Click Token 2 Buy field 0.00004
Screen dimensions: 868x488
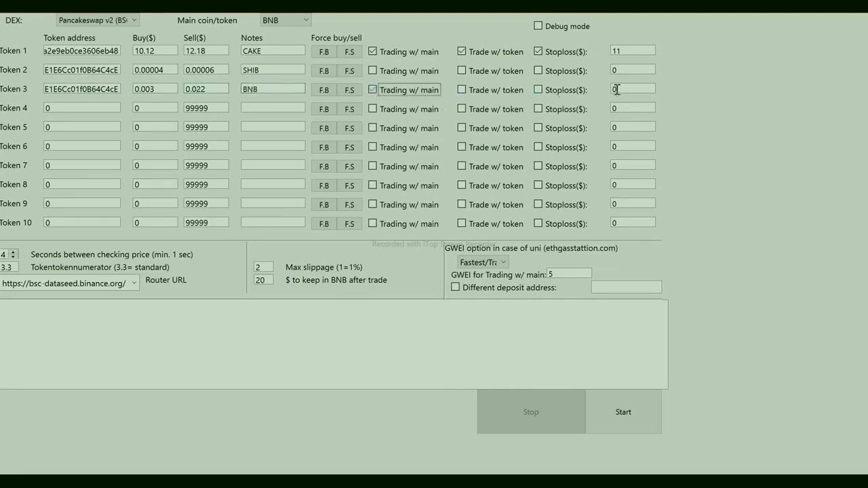155,70
